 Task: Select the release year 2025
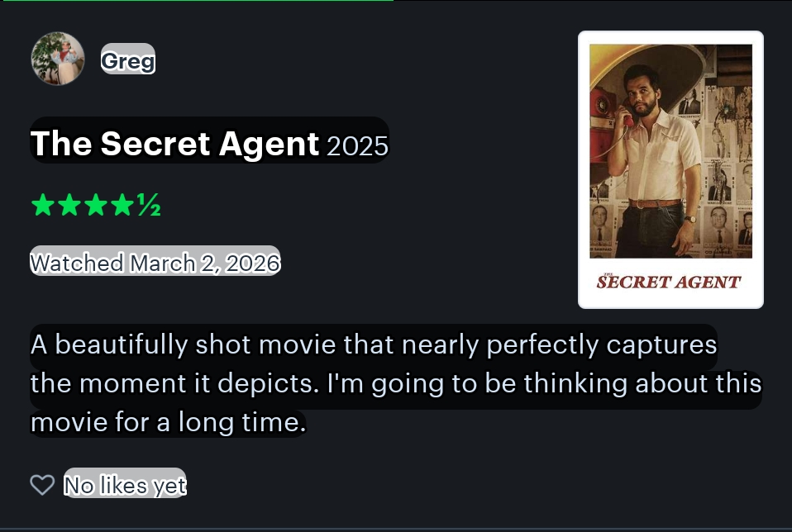coord(358,146)
